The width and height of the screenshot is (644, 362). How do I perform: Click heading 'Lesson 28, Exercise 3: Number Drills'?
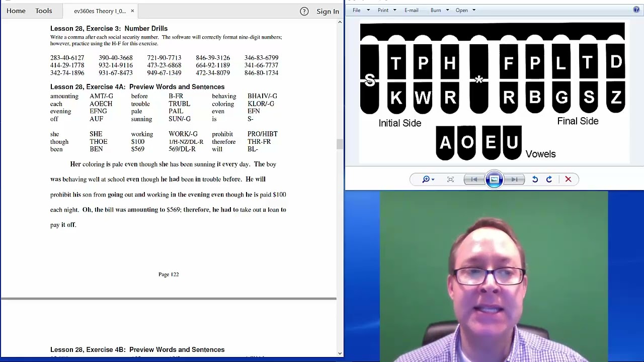point(109,29)
